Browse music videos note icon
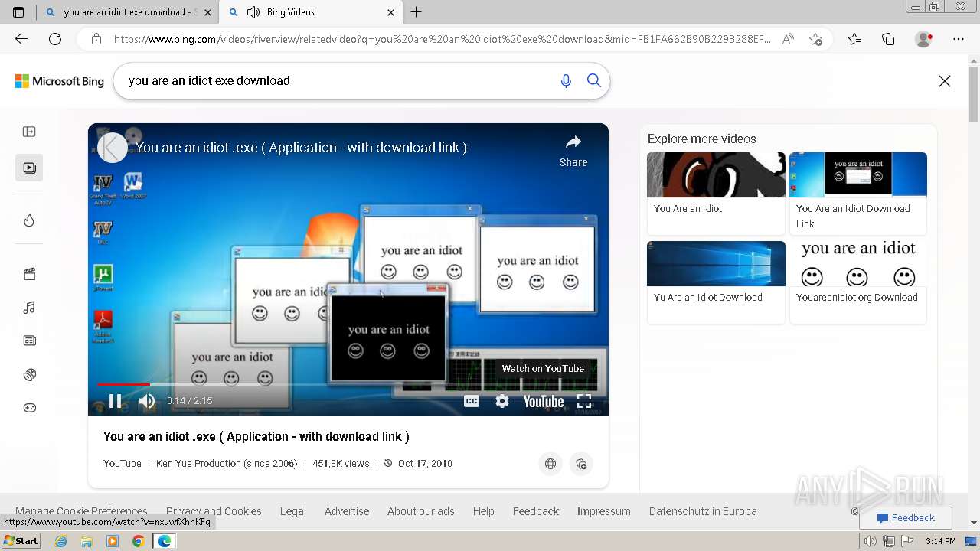Viewport: 980px width, 551px height. (29, 308)
